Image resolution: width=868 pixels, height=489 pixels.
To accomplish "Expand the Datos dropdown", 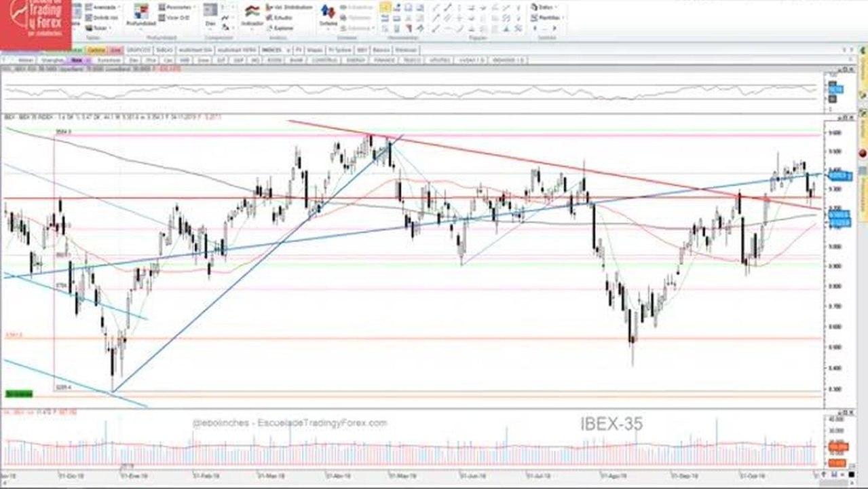I will (544, 7).
